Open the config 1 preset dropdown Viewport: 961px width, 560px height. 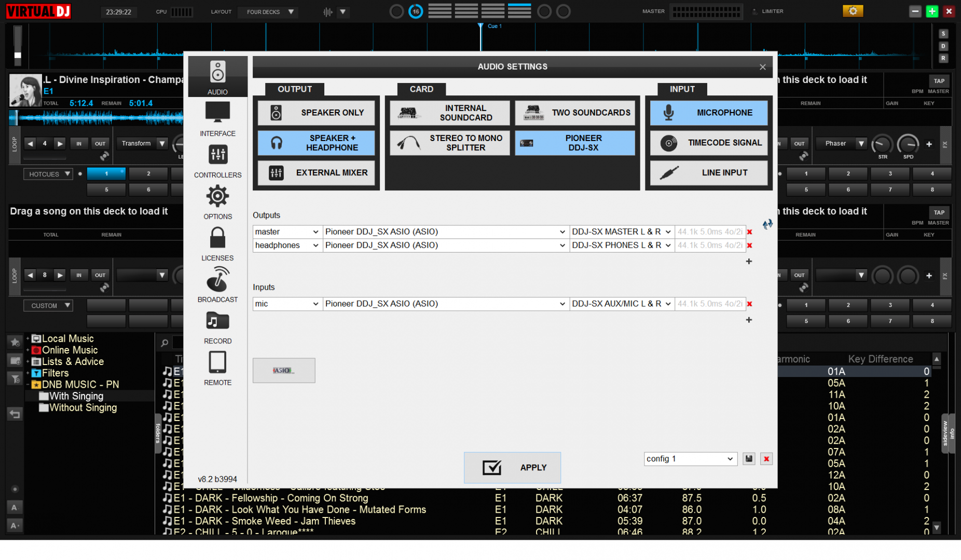[691, 459]
